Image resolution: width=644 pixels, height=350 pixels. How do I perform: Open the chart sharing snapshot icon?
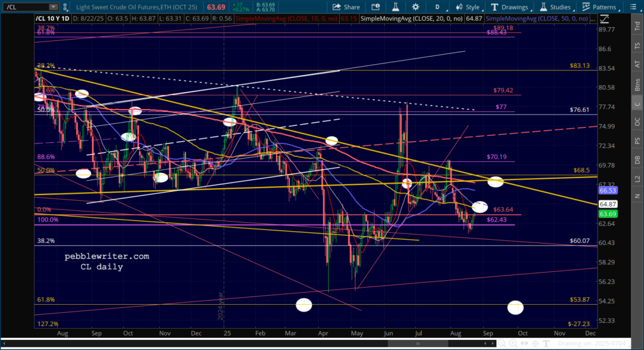(375, 7)
